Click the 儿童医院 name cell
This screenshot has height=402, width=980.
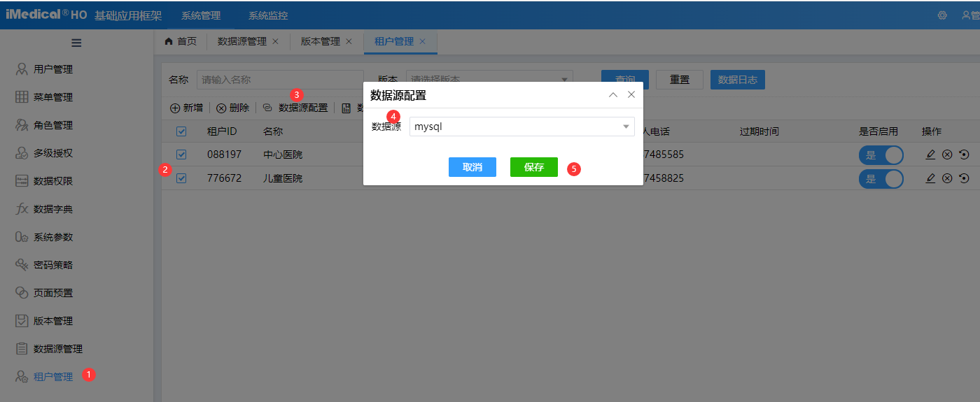283,178
